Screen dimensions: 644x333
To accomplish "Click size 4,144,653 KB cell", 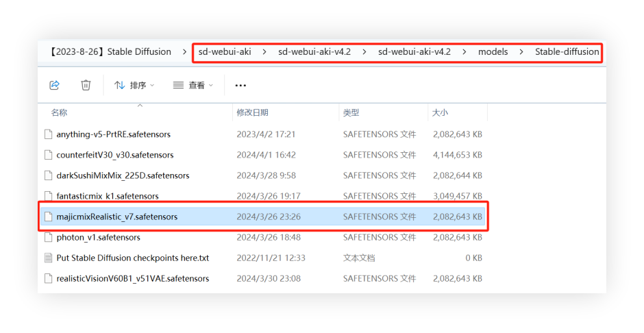I will tap(458, 155).
